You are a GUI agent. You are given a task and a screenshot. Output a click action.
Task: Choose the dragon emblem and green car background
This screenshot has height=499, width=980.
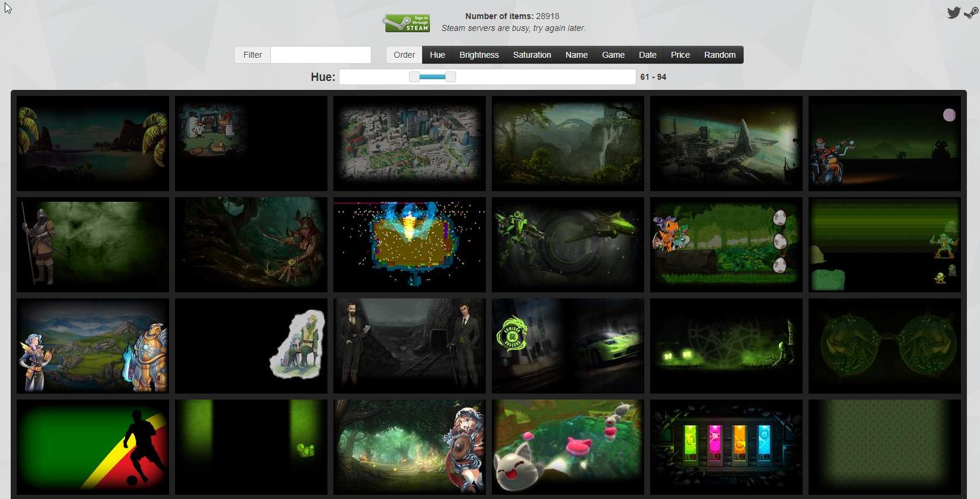tap(568, 346)
